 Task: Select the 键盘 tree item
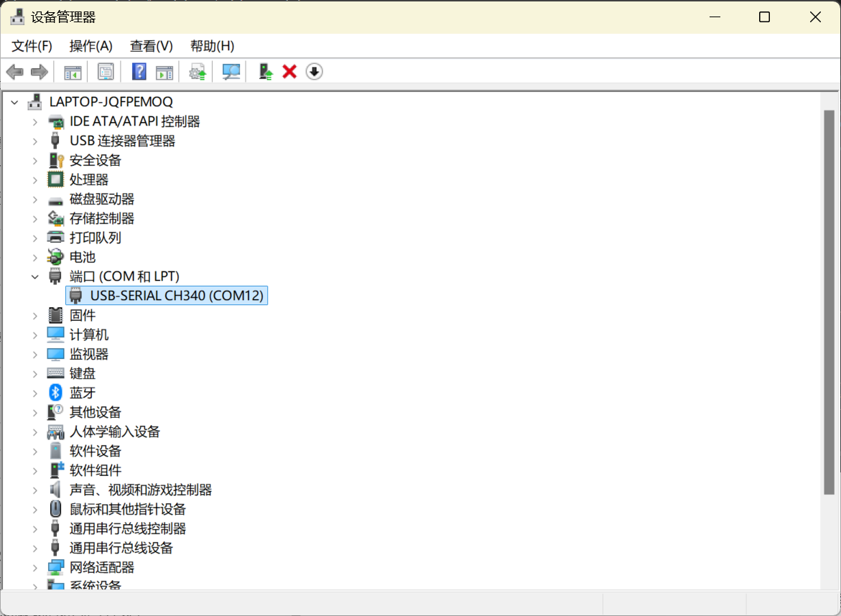83,373
